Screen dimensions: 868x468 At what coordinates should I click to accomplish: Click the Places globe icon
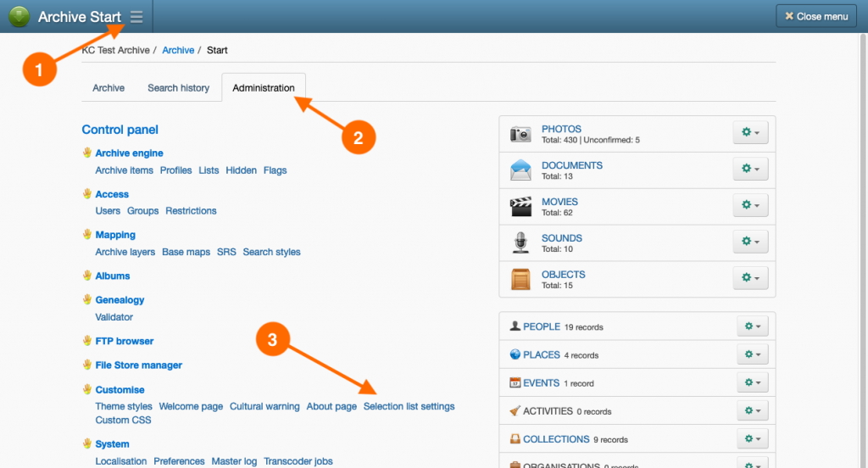click(x=515, y=354)
